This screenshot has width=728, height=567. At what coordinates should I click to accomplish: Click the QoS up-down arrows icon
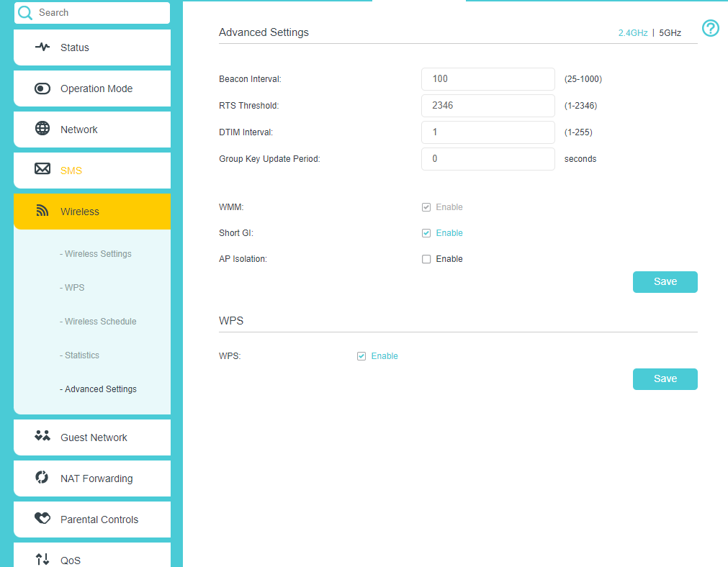42,559
